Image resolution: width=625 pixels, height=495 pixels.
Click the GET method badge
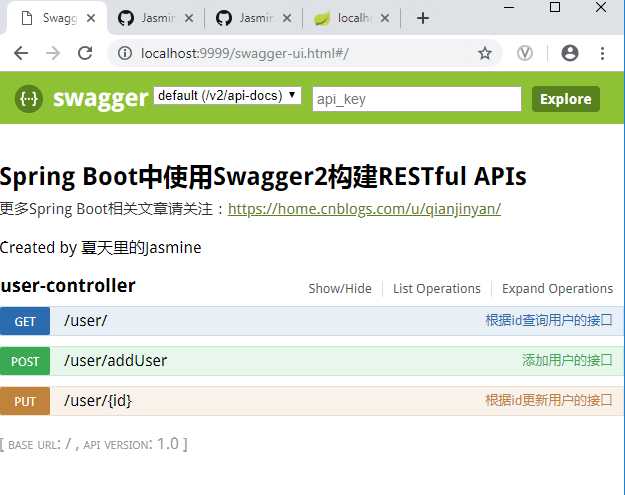pos(25,321)
